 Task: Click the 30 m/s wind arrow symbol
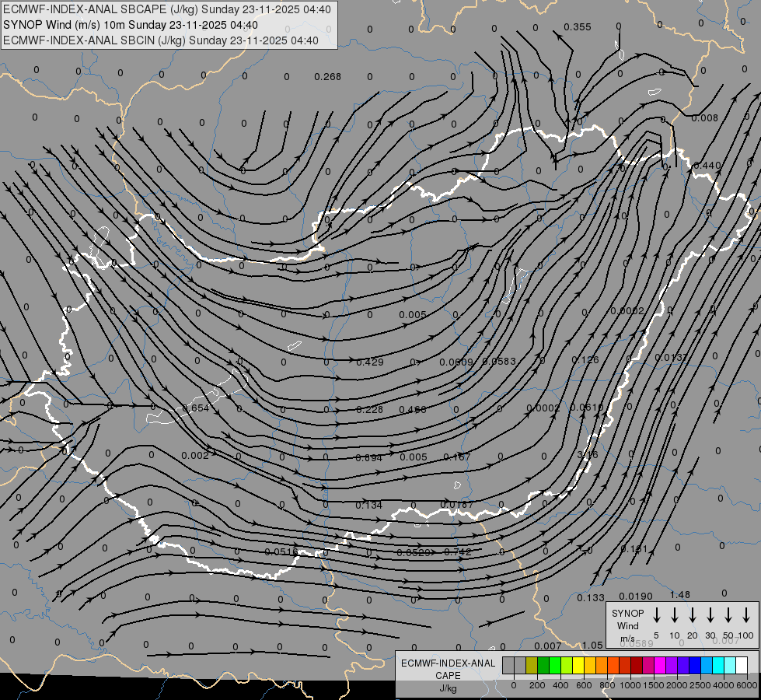710,614
